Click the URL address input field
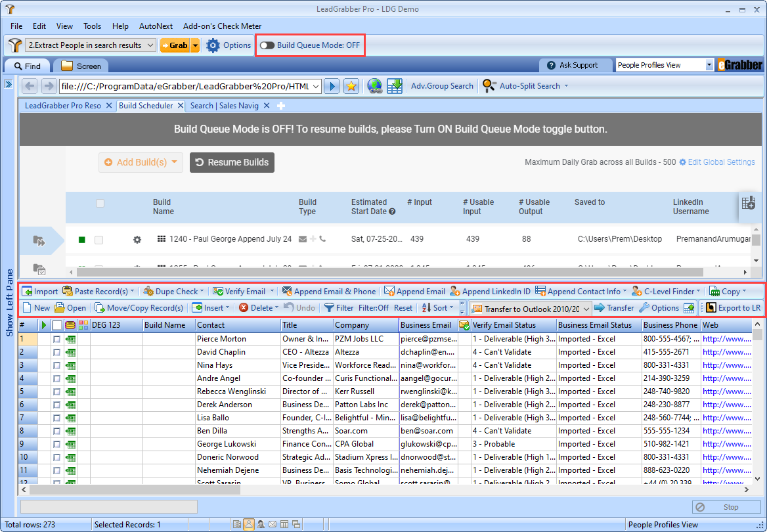 click(185, 87)
